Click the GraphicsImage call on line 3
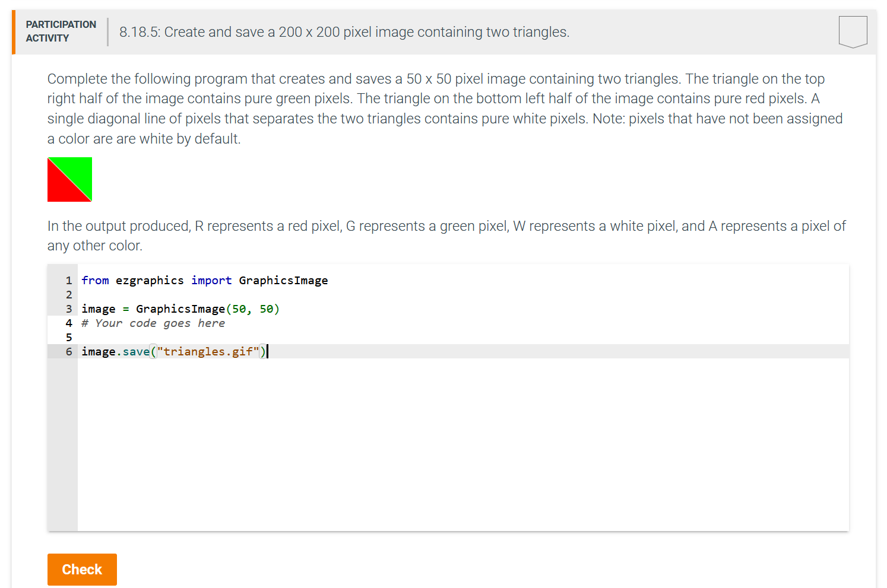This screenshot has height=588, width=887. 180,309
